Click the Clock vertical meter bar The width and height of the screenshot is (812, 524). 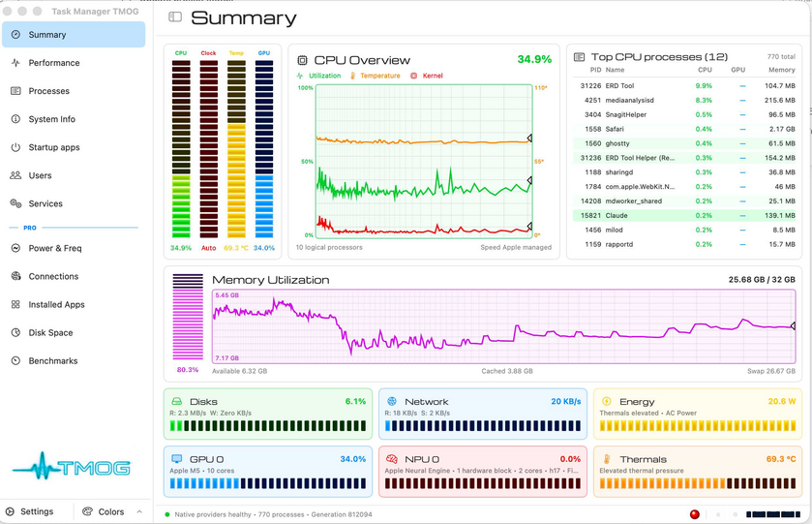pos(209,149)
